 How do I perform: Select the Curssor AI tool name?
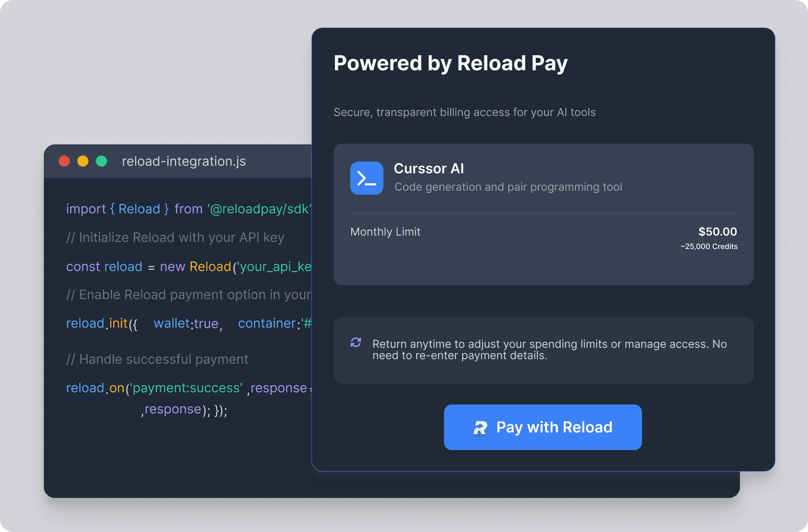point(429,169)
